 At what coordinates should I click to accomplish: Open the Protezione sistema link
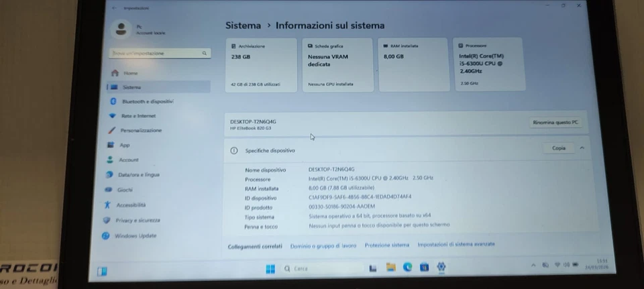tap(387, 245)
